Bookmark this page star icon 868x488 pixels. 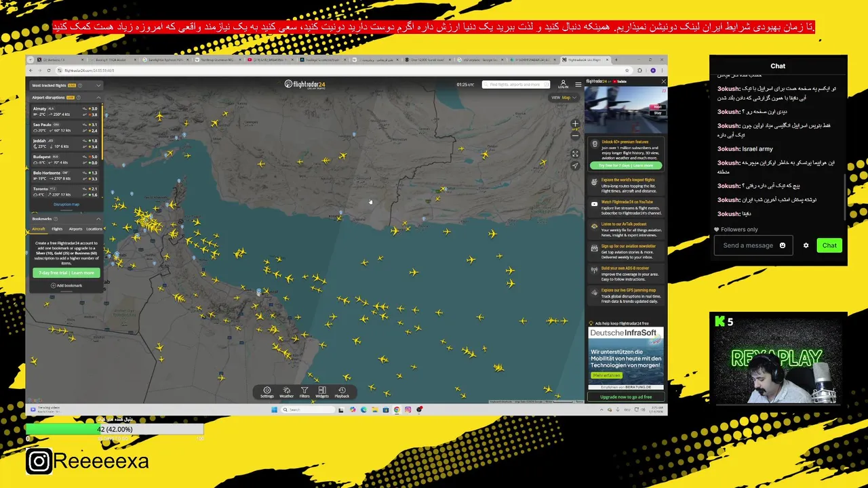627,70
